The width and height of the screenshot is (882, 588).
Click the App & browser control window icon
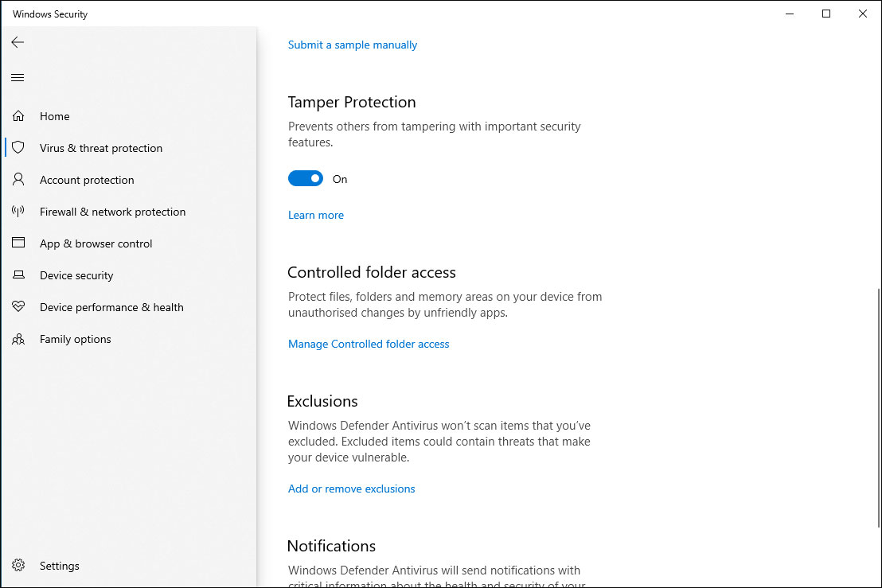pyautogui.click(x=18, y=243)
